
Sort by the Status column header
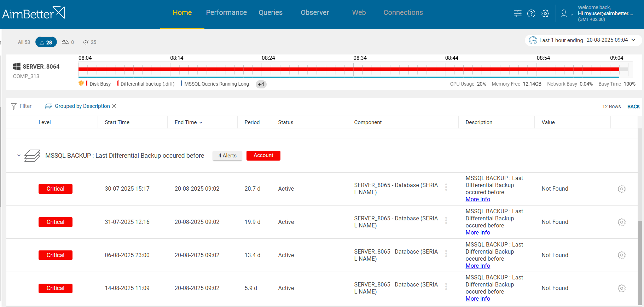[x=285, y=122]
